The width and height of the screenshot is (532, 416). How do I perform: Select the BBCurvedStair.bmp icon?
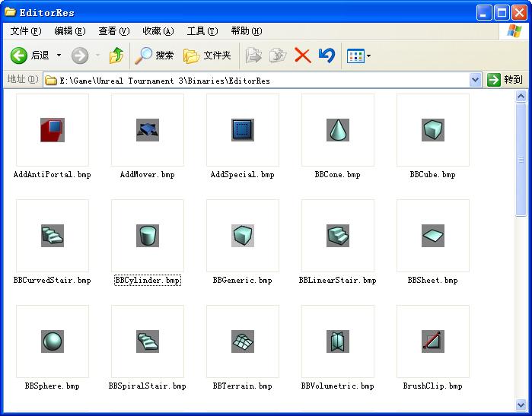point(53,236)
